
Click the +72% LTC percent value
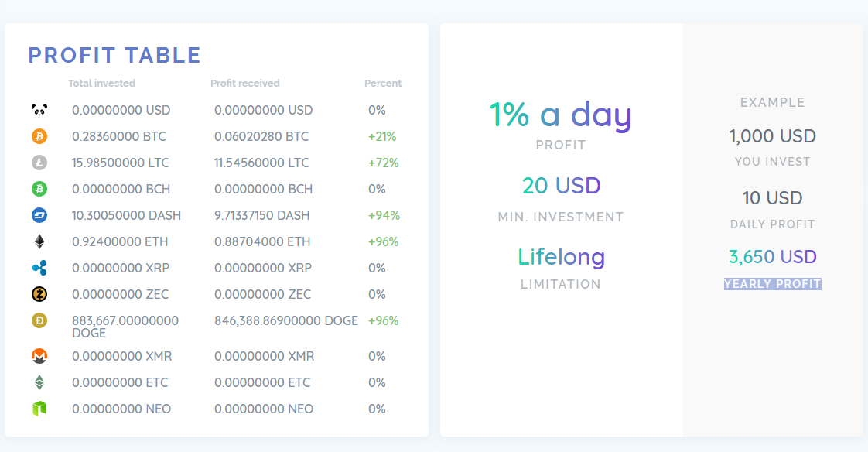[383, 163]
